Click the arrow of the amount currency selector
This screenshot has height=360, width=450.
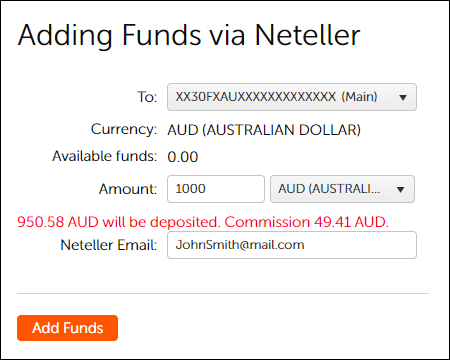pos(400,189)
